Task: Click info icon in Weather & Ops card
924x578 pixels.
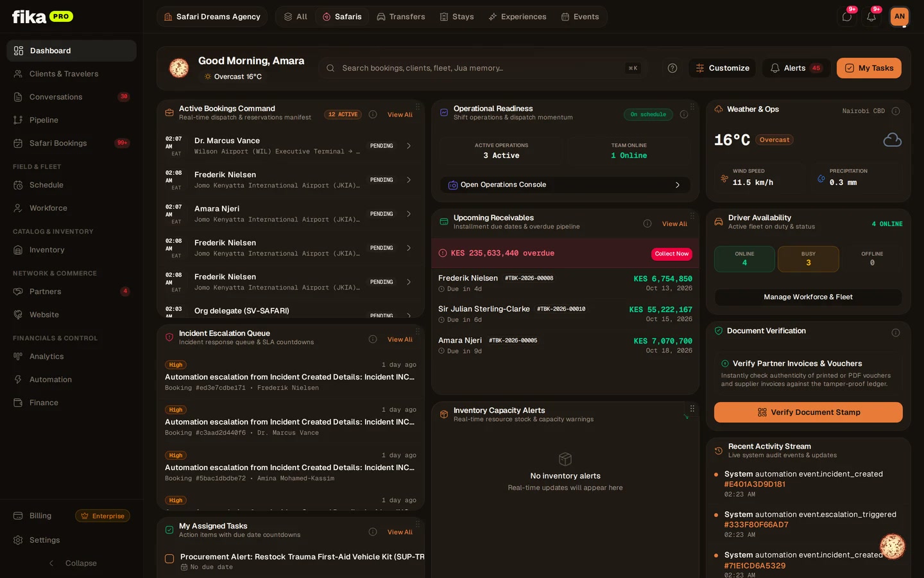Action: coord(896,111)
